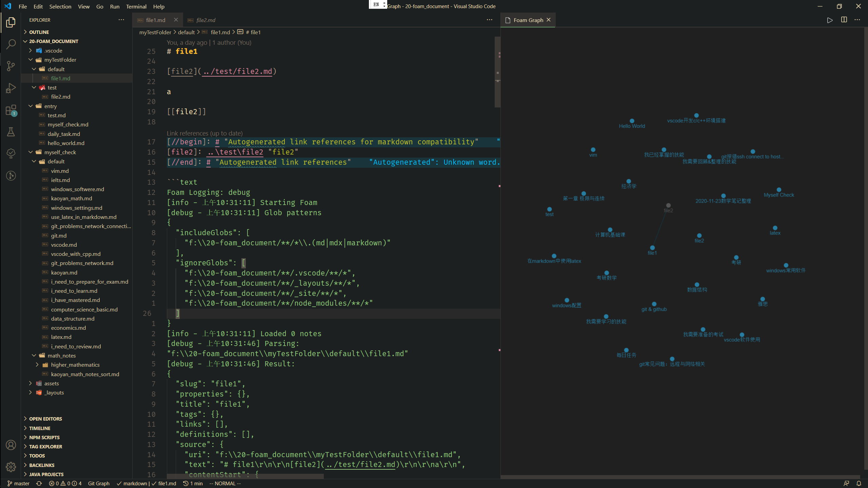Open the Terminal menu
Image resolution: width=868 pixels, height=488 pixels.
click(136, 6)
